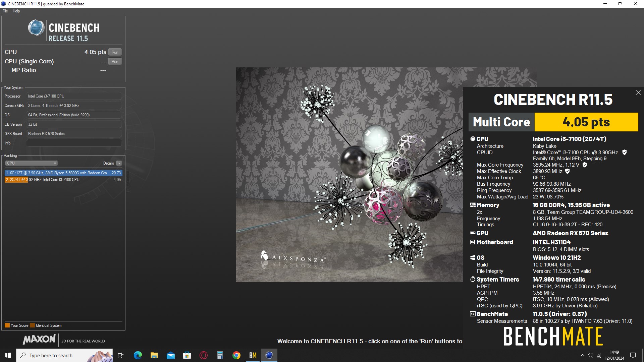Image resolution: width=644 pixels, height=362 pixels.
Task: Click the Sensor Measurements HWiNFO value
Action: [583, 321]
